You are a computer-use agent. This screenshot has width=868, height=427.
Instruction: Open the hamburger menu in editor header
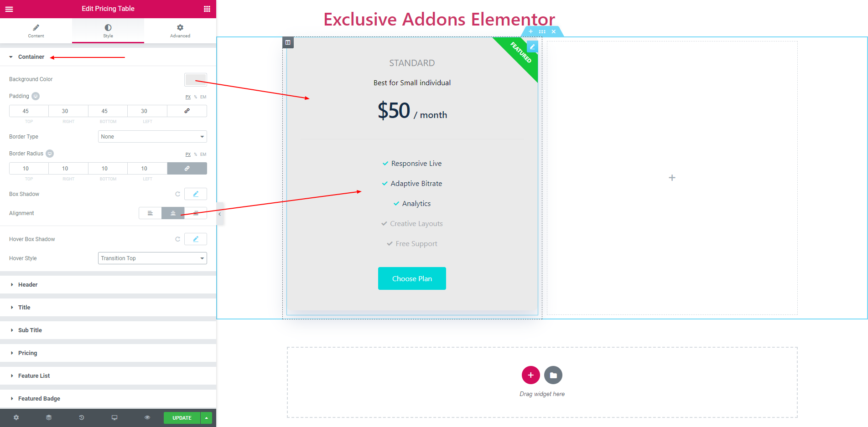(x=9, y=9)
